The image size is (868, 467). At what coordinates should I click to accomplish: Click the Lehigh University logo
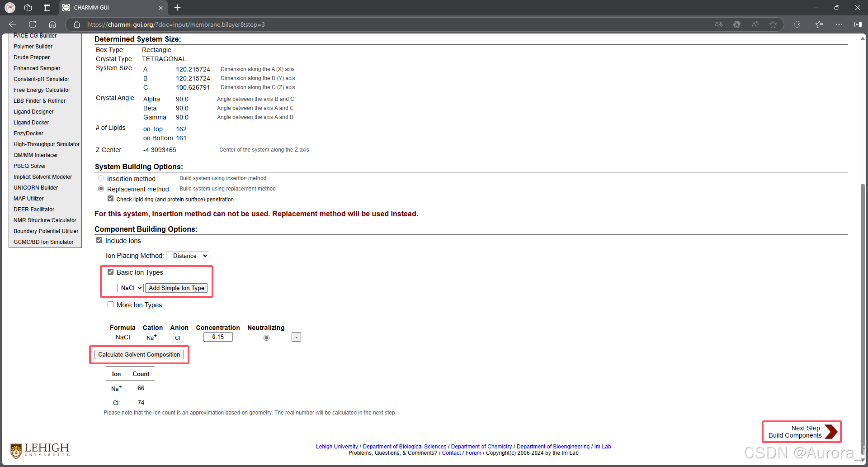(x=40, y=450)
